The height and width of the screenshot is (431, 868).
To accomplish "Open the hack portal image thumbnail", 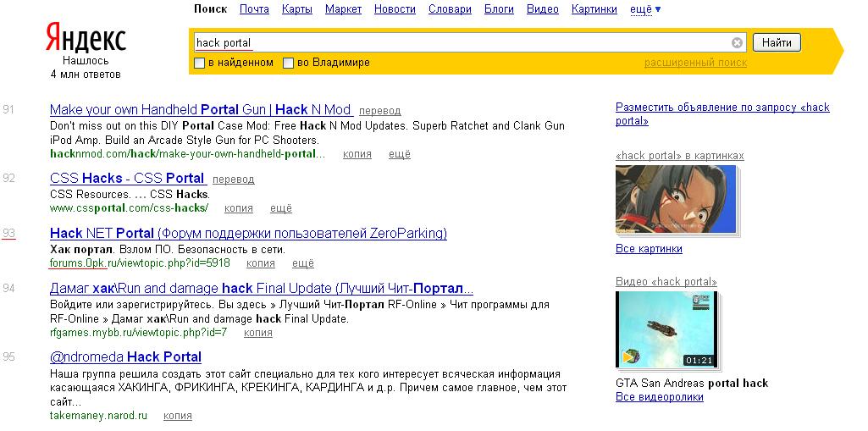I will (x=676, y=199).
